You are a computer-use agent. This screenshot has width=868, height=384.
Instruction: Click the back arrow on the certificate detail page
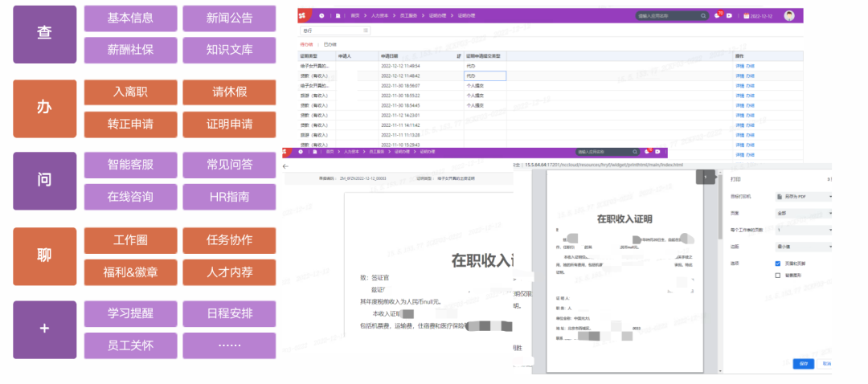[286, 165]
